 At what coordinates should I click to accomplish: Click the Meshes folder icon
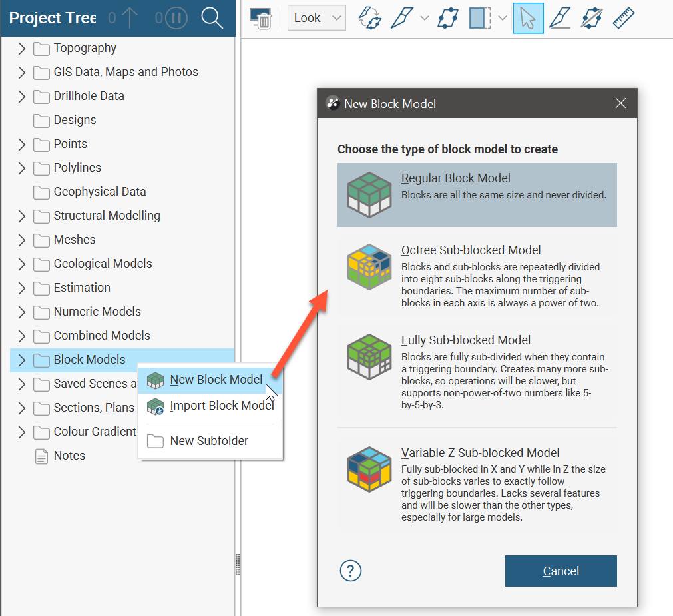pos(41,240)
